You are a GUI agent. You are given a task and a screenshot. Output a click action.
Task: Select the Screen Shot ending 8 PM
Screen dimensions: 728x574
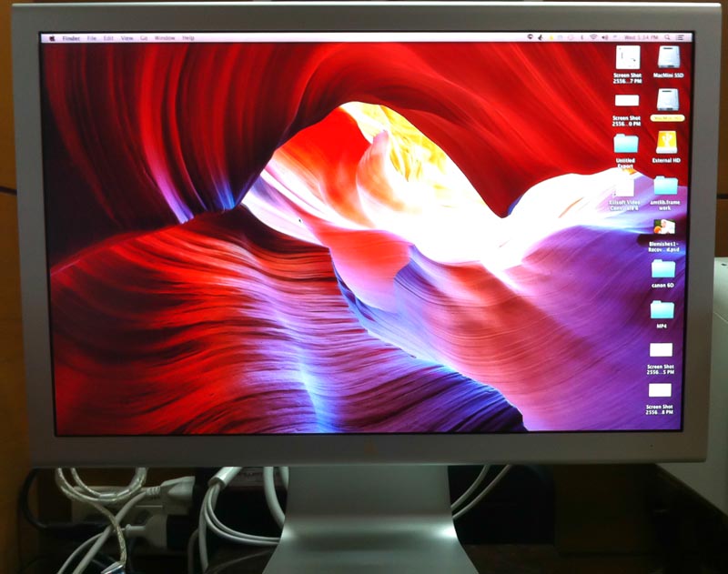pos(660,390)
